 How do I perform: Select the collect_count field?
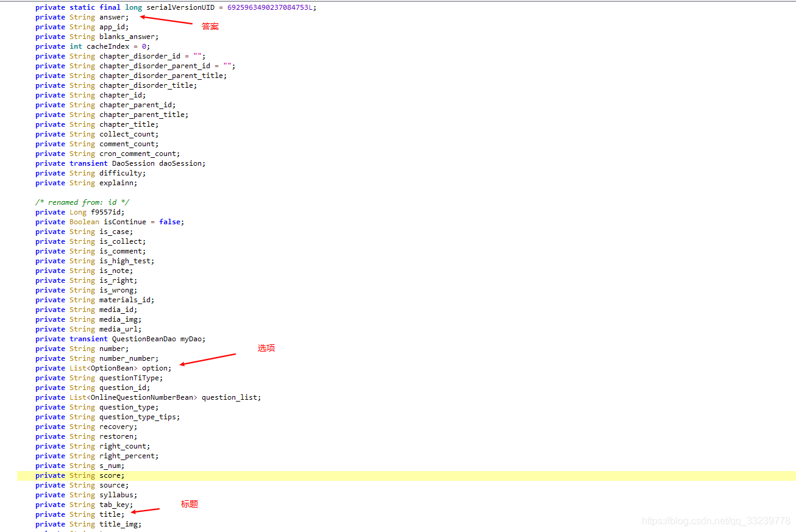click(x=97, y=134)
